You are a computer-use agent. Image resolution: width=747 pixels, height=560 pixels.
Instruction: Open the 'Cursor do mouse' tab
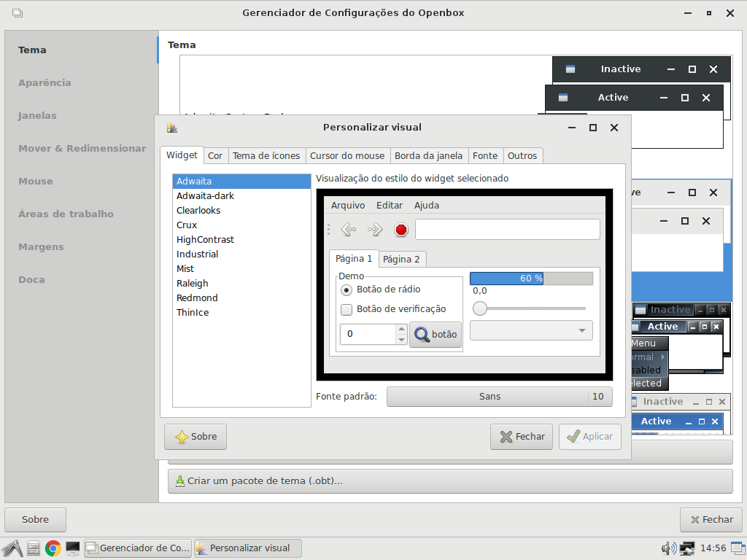click(x=347, y=156)
